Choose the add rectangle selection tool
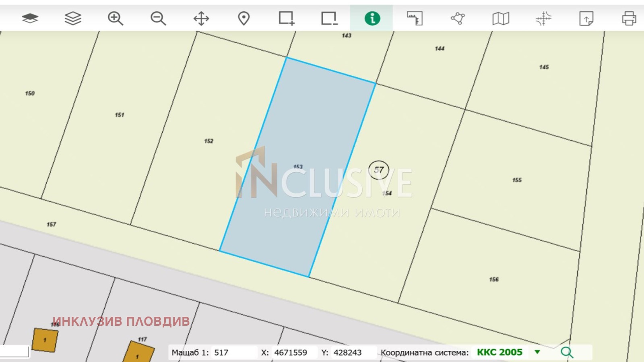 tap(287, 18)
